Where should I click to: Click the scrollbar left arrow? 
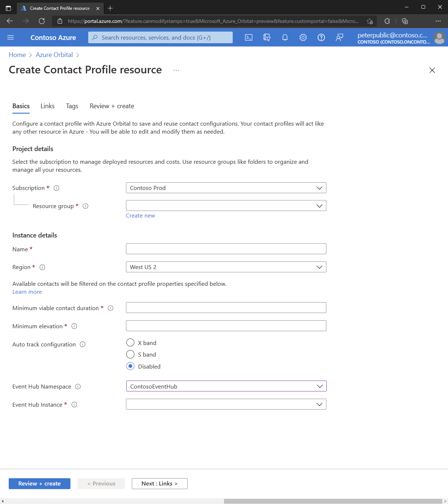[3, 501]
